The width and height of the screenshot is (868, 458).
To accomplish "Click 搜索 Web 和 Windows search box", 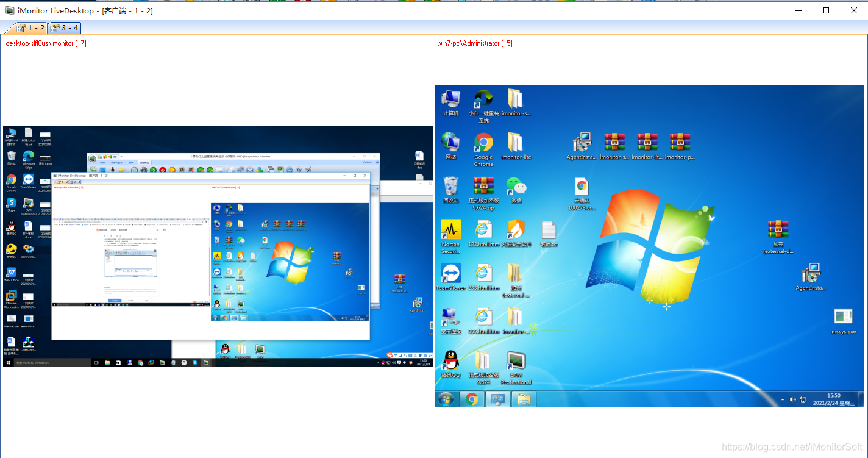I will (x=52, y=363).
